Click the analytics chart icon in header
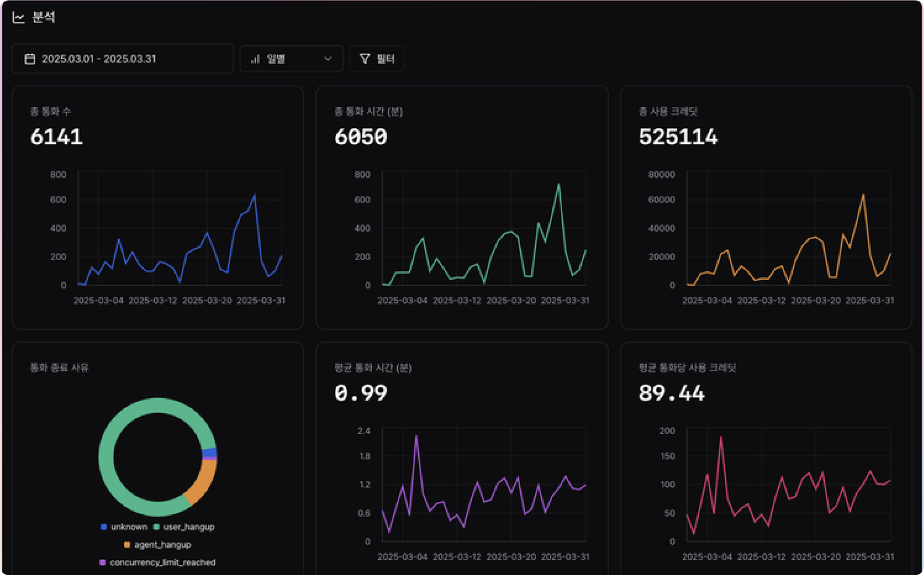 pyautogui.click(x=18, y=18)
